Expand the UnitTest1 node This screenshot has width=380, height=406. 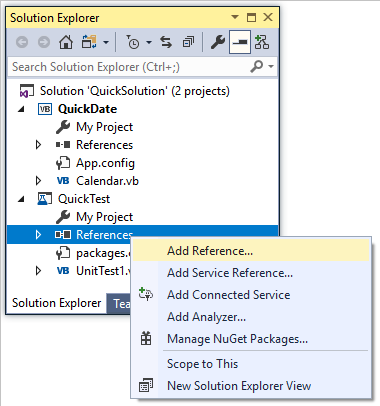tap(38, 271)
